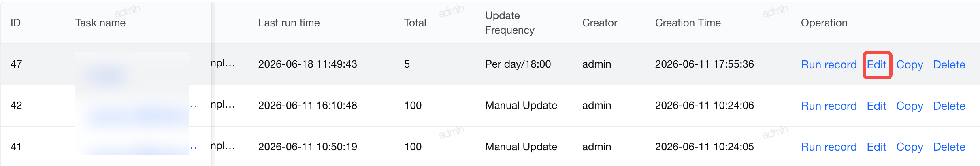Select the row ID cell 47
The height and width of the screenshot is (166, 980).
pos(16,64)
